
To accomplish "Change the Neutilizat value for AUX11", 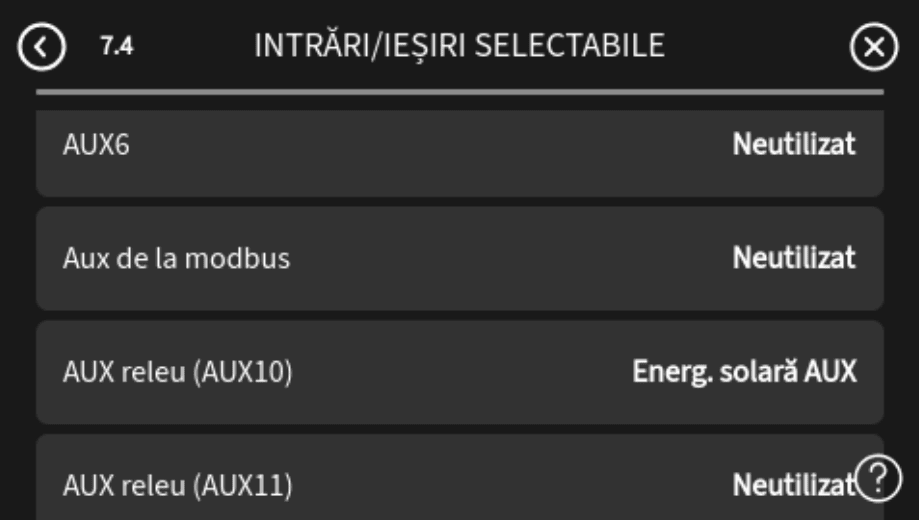I will click(790, 487).
